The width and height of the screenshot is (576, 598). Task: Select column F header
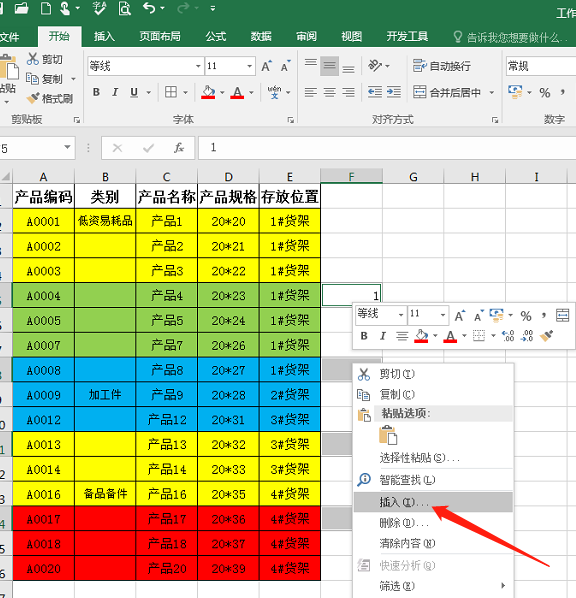[x=351, y=177]
